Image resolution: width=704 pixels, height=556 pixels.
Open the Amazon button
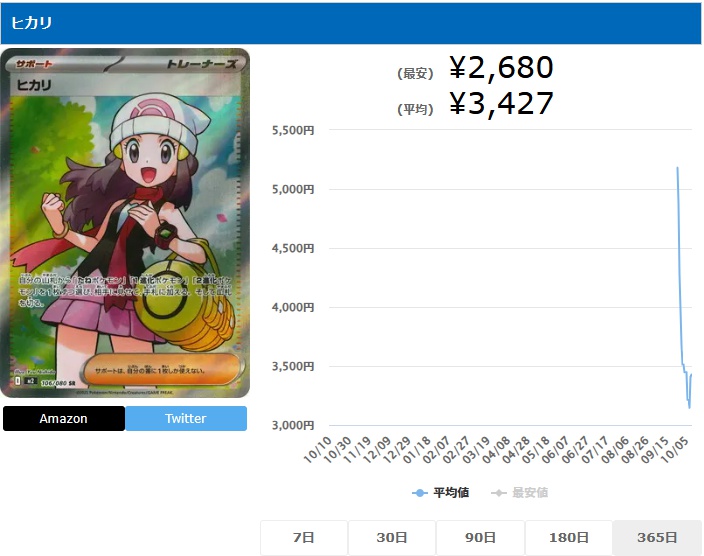[64, 418]
